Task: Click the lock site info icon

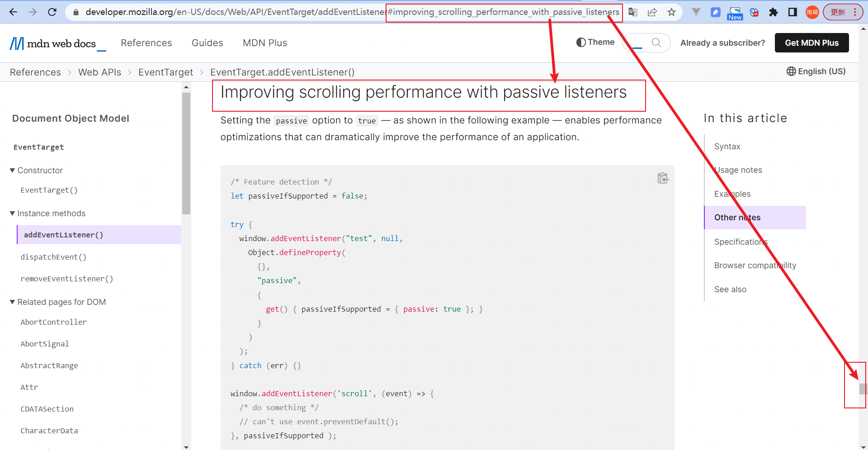Action: tap(76, 12)
